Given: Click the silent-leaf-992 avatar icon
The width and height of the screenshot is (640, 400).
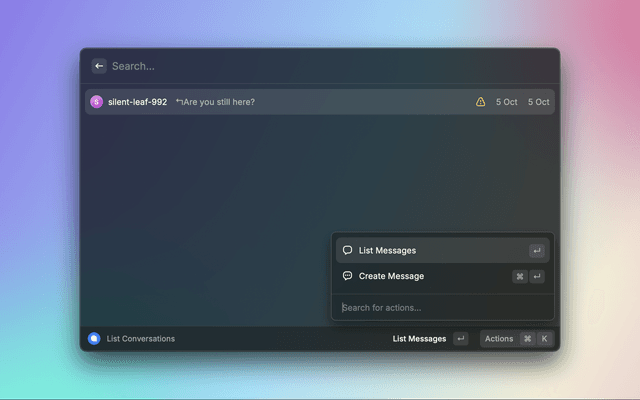Looking at the screenshot, I should 97,102.
